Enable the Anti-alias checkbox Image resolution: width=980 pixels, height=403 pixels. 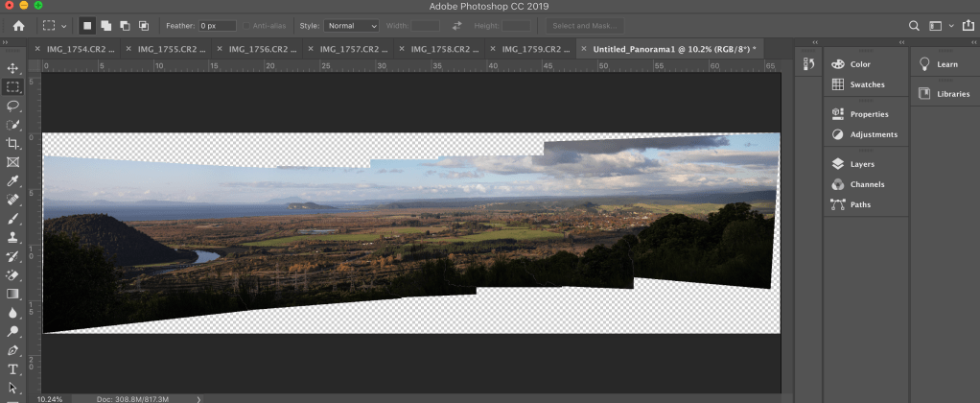pos(247,26)
